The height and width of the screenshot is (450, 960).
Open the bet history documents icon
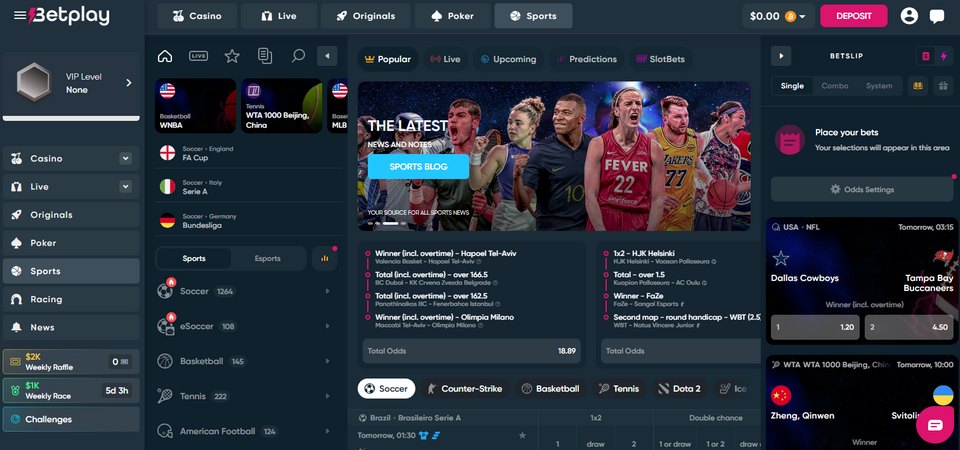pyautogui.click(x=265, y=56)
